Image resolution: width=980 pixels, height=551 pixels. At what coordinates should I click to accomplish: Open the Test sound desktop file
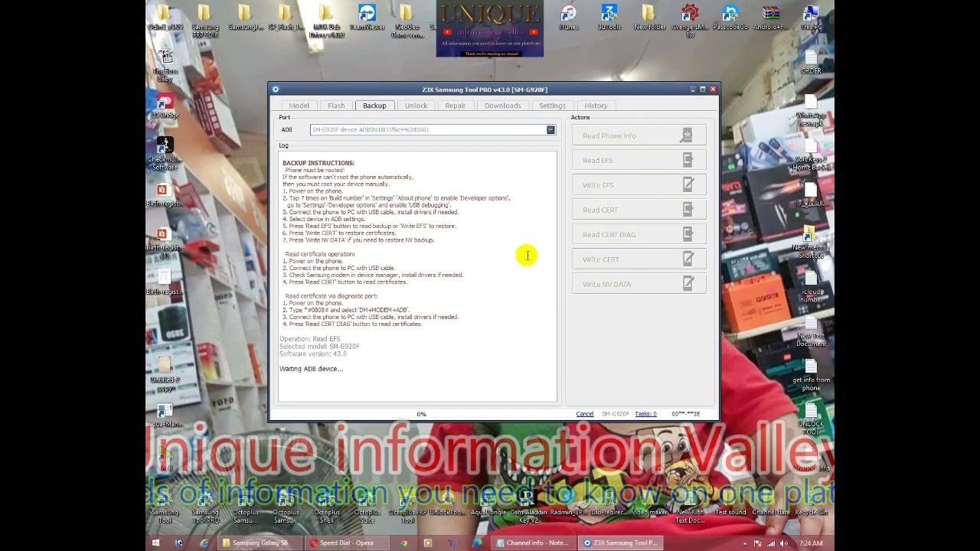pyautogui.click(x=730, y=504)
